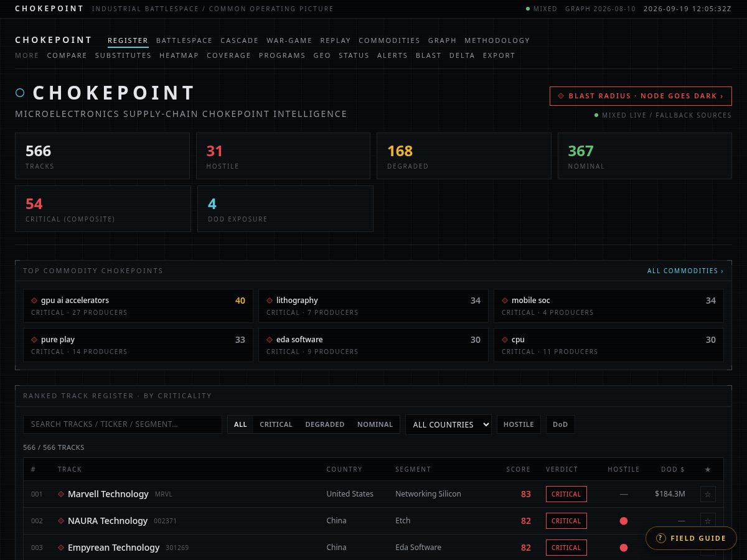Open the 168 DEGRADED stat card

464,156
